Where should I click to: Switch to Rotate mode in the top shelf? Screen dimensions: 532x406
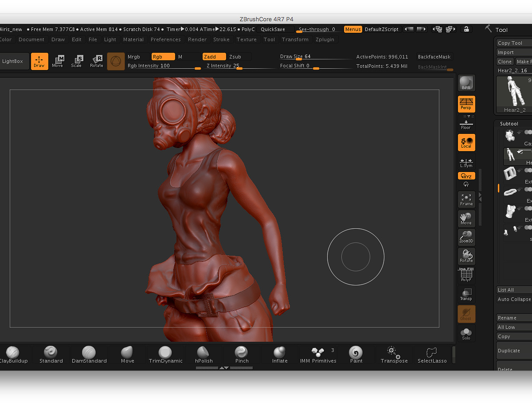(x=97, y=62)
